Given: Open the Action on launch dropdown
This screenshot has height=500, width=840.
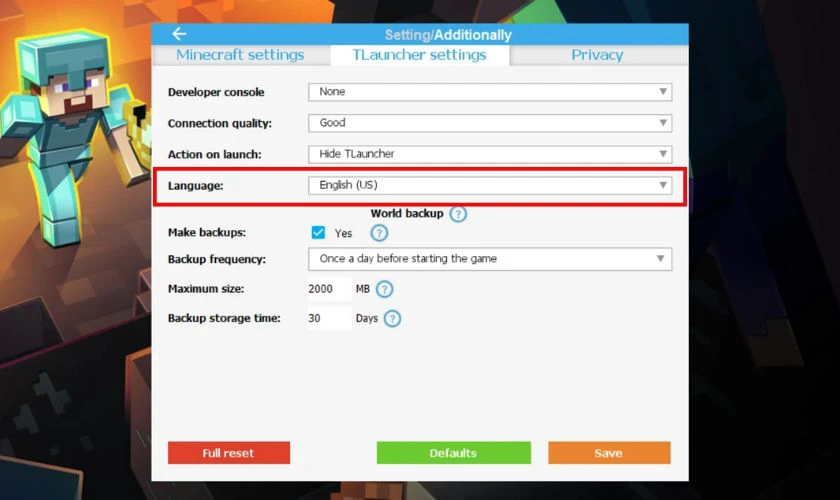Looking at the screenshot, I should [x=490, y=154].
